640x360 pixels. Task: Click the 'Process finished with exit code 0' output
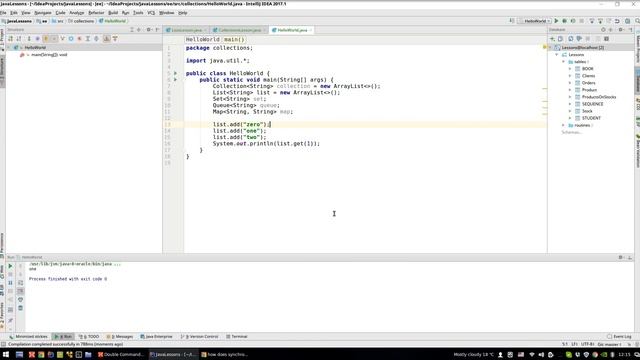coord(68,279)
